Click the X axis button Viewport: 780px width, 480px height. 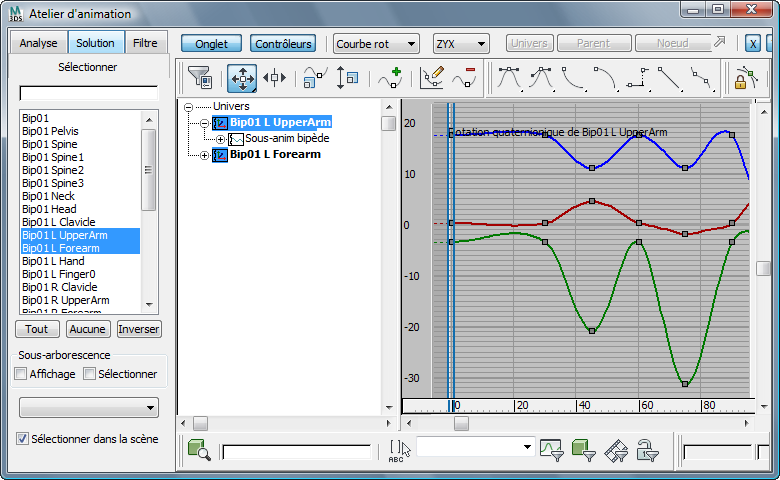pyautogui.click(x=753, y=44)
